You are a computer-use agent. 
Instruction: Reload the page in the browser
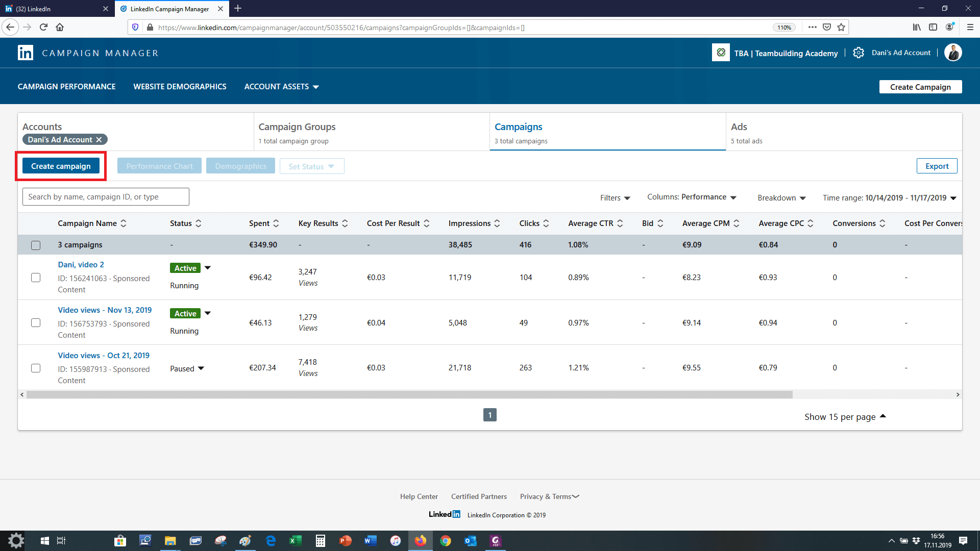(43, 28)
